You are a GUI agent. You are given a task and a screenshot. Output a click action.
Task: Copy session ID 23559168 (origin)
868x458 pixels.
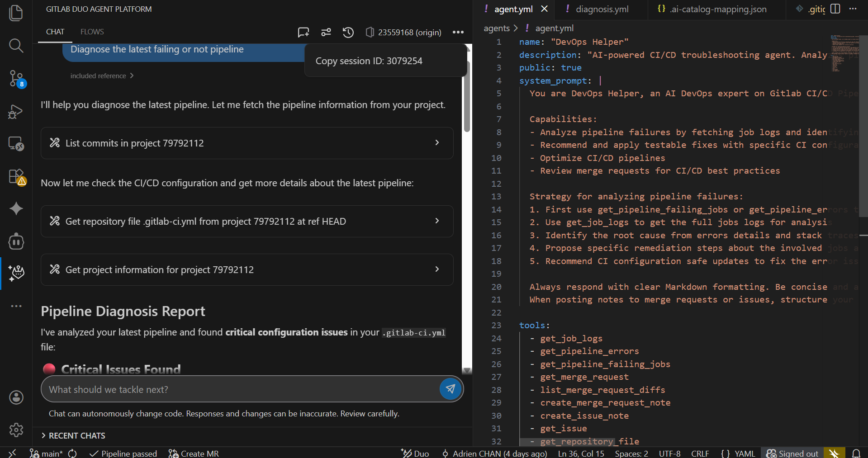(403, 32)
